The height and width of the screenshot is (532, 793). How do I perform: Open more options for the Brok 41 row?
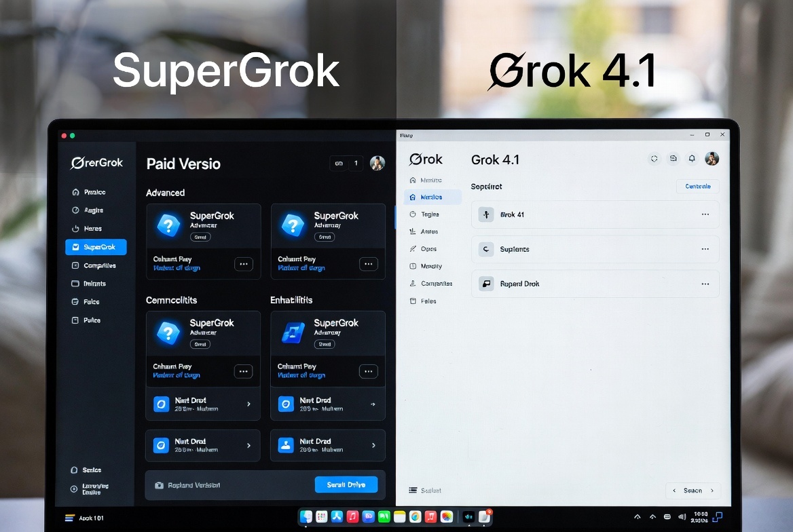pos(705,214)
